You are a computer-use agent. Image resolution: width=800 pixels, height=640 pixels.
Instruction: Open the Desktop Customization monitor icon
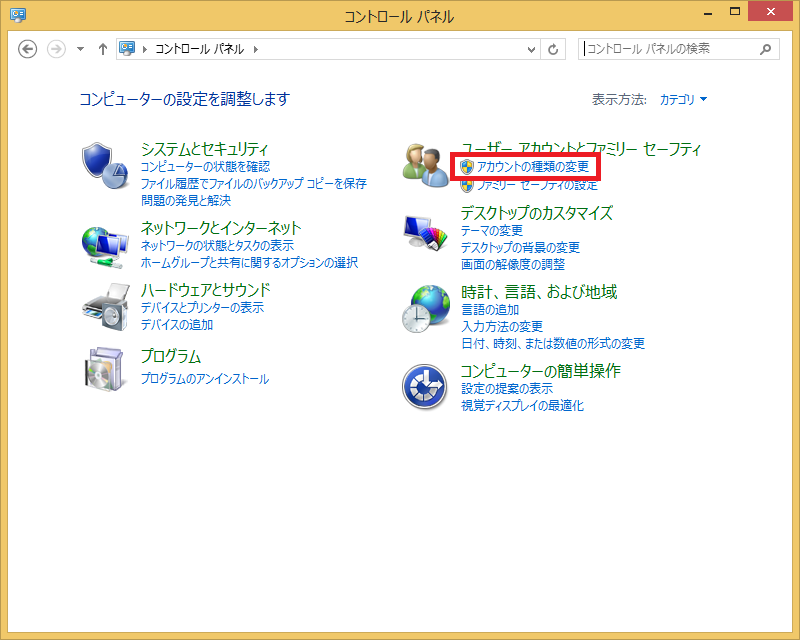426,236
